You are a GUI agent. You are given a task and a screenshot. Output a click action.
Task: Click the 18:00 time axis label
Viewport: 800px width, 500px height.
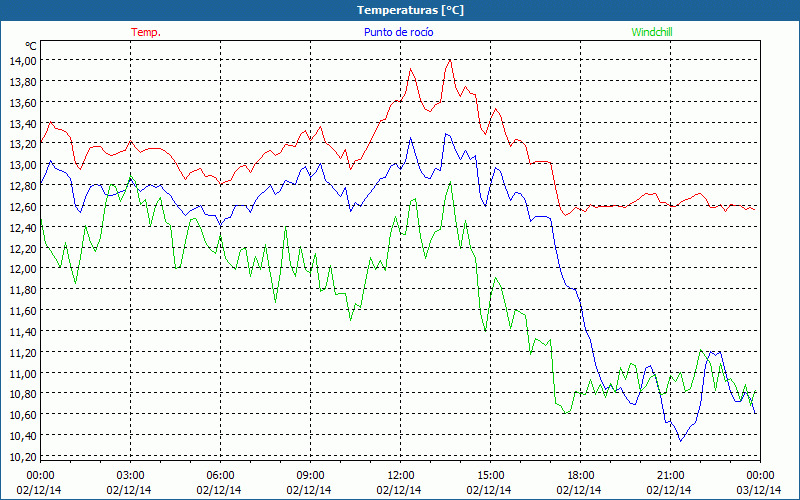click(581, 476)
